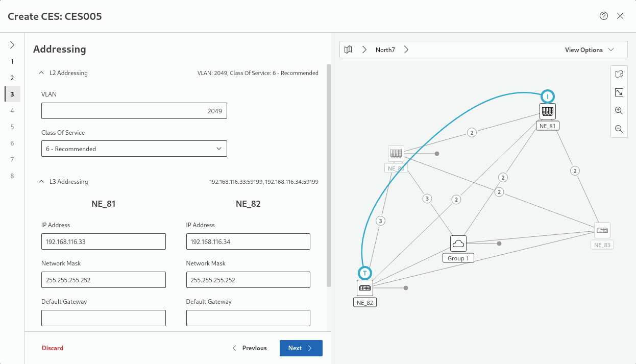
Task: Go to wizard step 1
Action: 12,62
